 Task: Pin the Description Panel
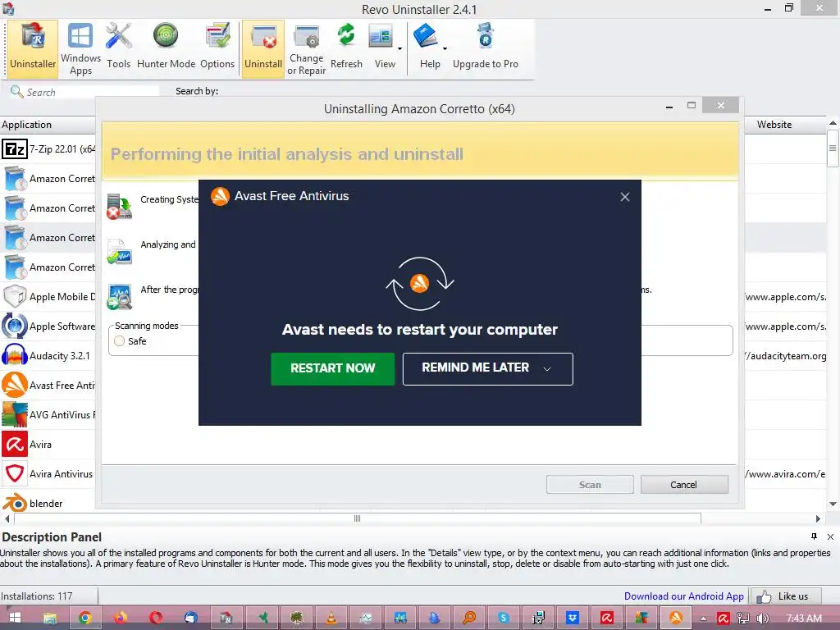[815, 536]
